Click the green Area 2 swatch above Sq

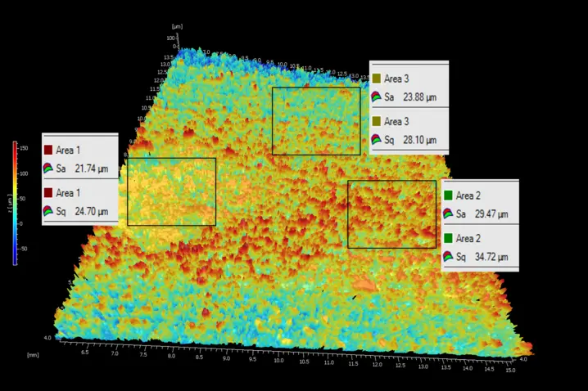(448, 239)
